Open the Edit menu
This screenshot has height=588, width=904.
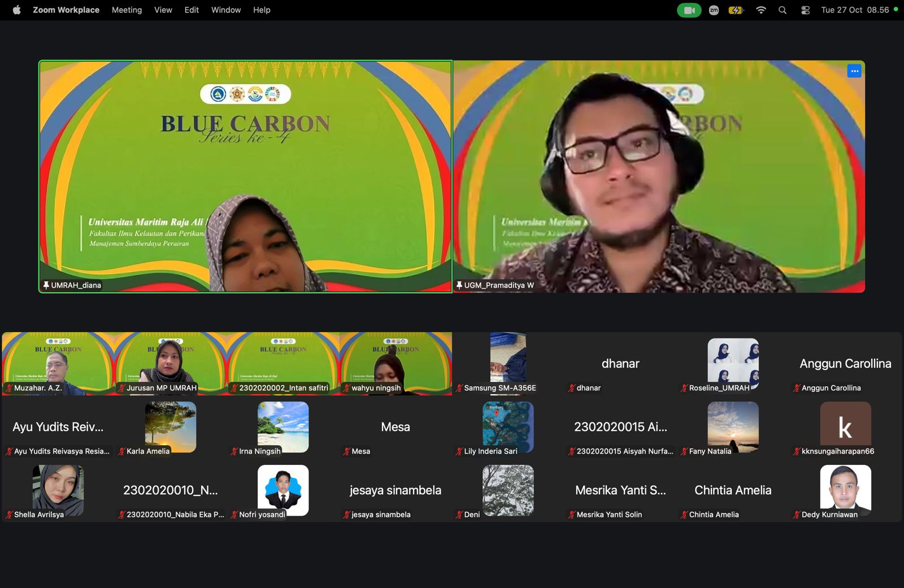tap(192, 10)
